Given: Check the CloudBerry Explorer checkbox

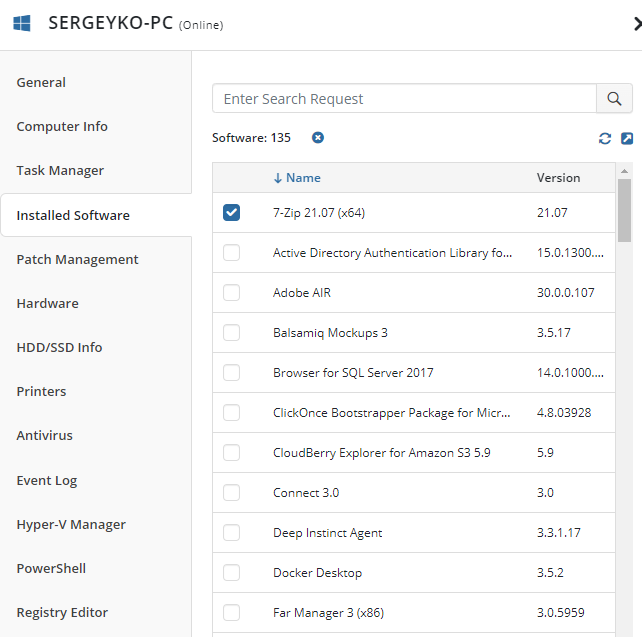Looking at the screenshot, I should point(231,453).
